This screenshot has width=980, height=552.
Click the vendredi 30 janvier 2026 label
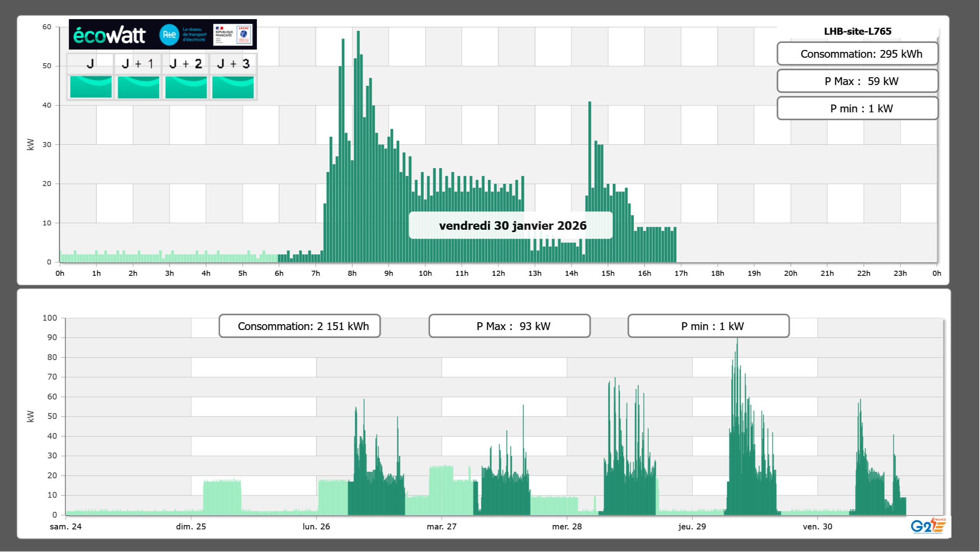(x=510, y=225)
